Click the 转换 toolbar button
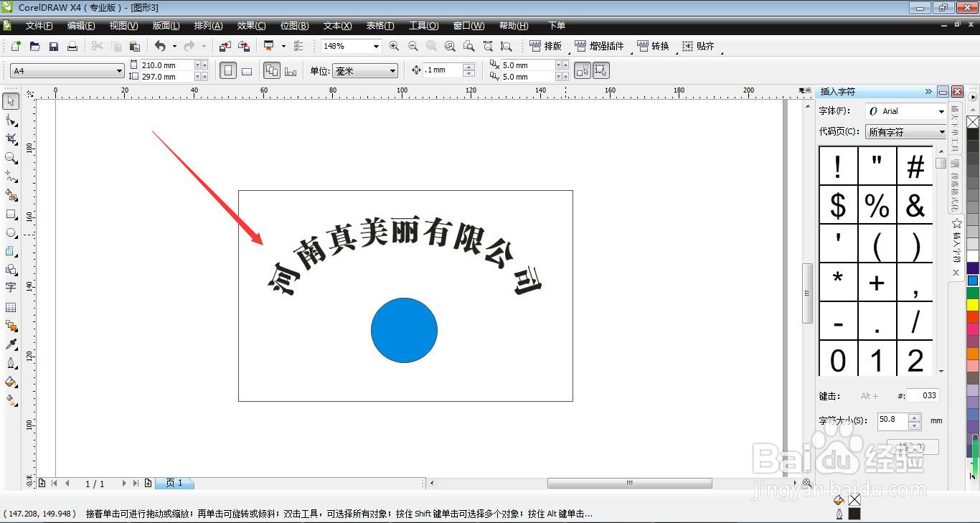980x523 pixels. tap(653, 46)
